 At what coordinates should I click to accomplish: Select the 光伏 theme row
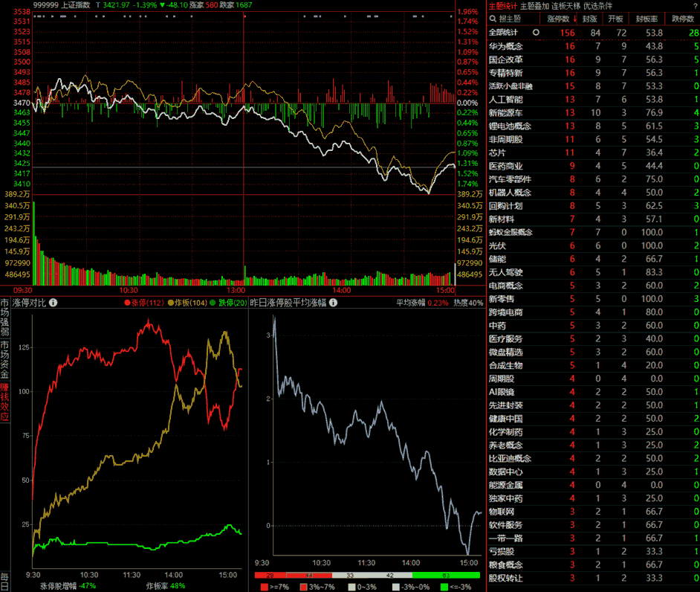click(x=594, y=245)
